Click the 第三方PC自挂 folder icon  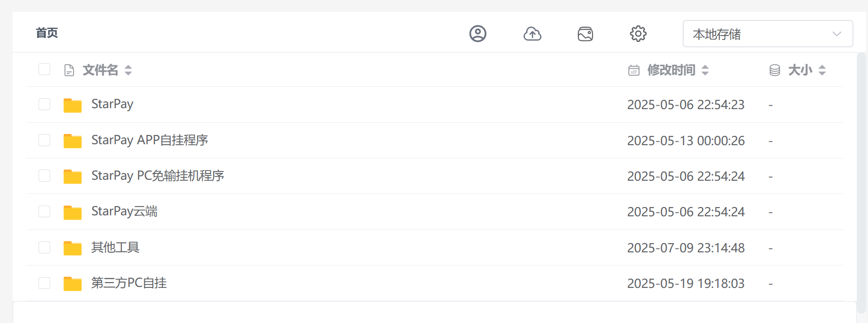click(73, 284)
